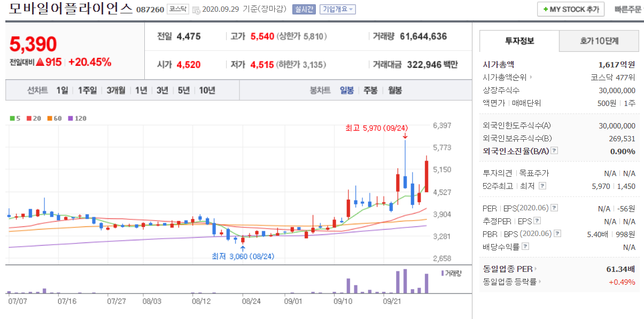The width and height of the screenshot is (644, 319).
Task: Click help icon beside PBR | BPS(2020.06)
Action: [557, 234]
